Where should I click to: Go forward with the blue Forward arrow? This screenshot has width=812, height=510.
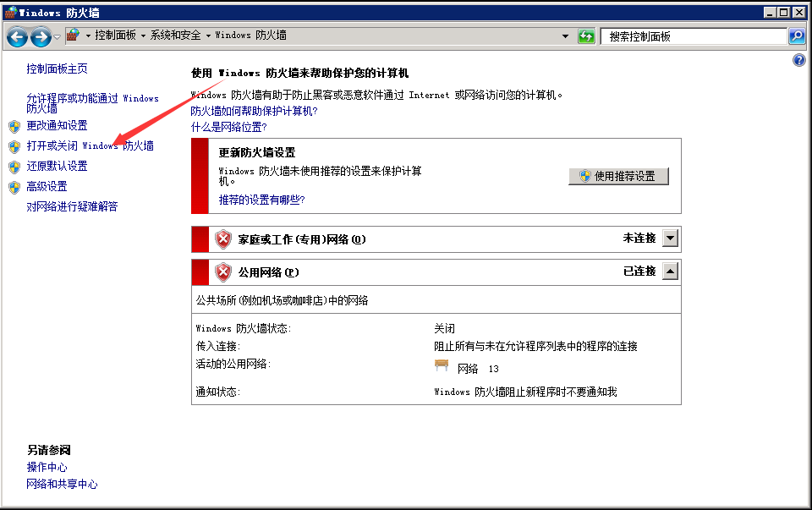(x=41, y=36)
